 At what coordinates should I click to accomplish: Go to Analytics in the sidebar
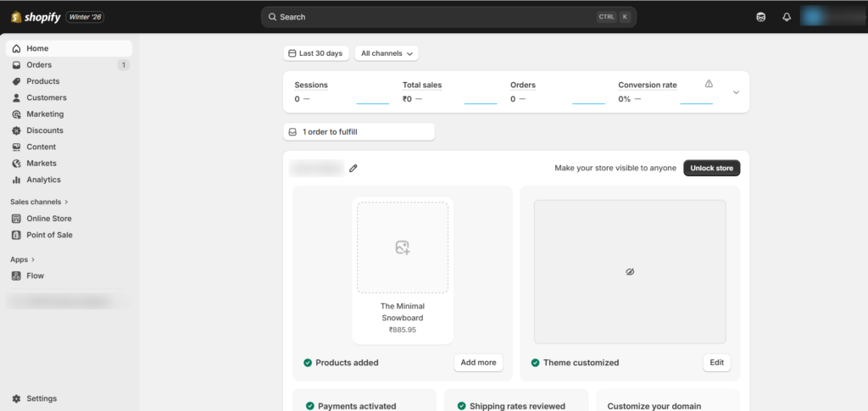43,180
